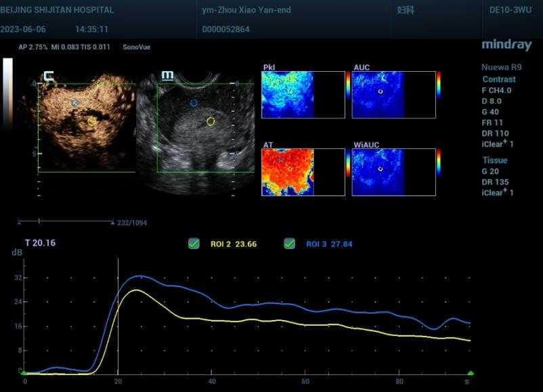Open the WiAUC parametric map
The width and height of the screenshot is (543, 392).
point(378,172)
